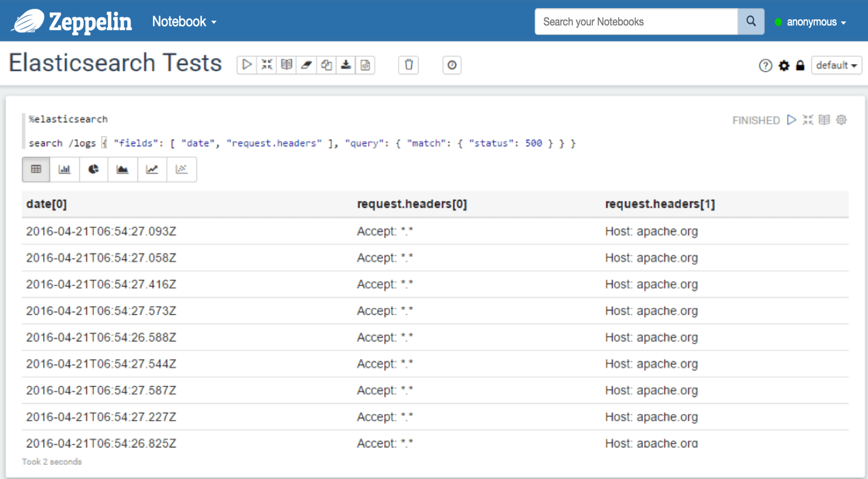Open the default interpreter dropdown
868x479 pixels.
tap(836, 64)
